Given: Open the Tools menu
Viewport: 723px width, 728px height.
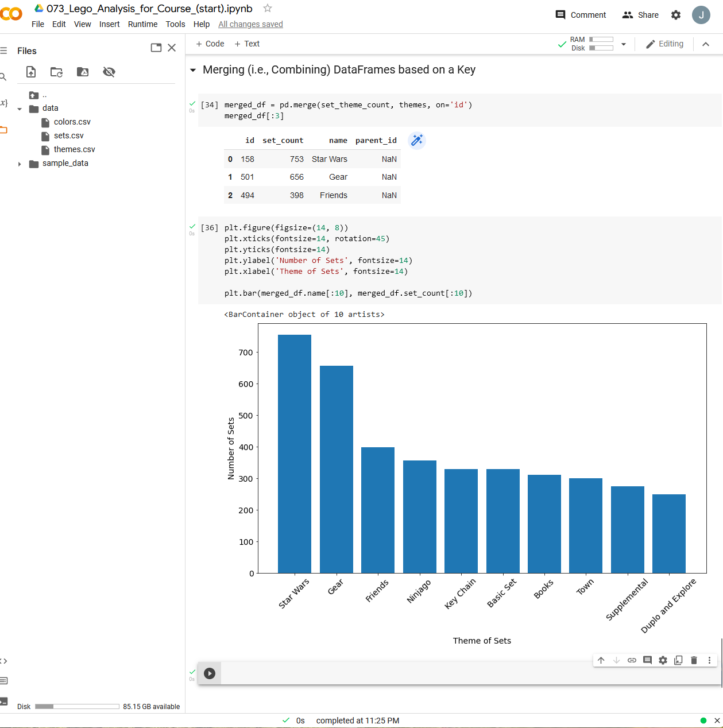Looking at the screenshot, I should click(x=175, y=24).
